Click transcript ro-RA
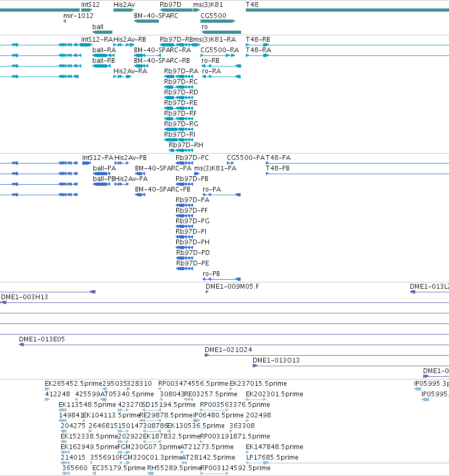This screenshot has width=449, height=476. click(212, 71)
